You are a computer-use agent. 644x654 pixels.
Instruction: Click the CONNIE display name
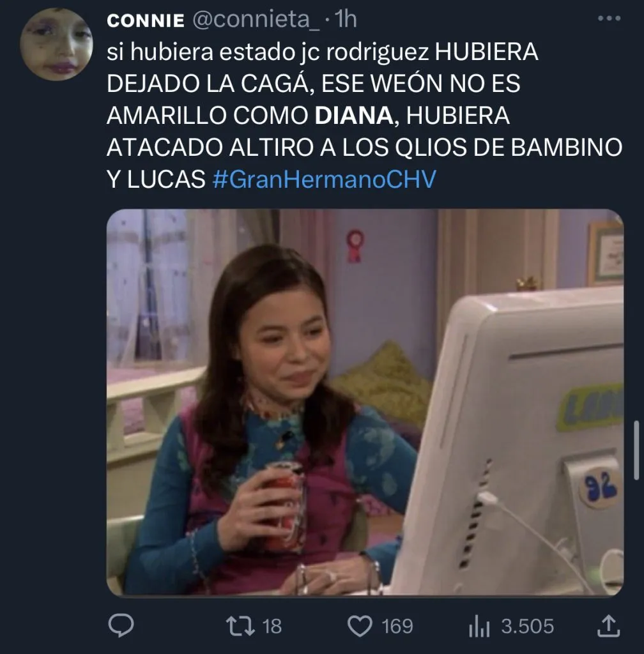click(146, 20)
